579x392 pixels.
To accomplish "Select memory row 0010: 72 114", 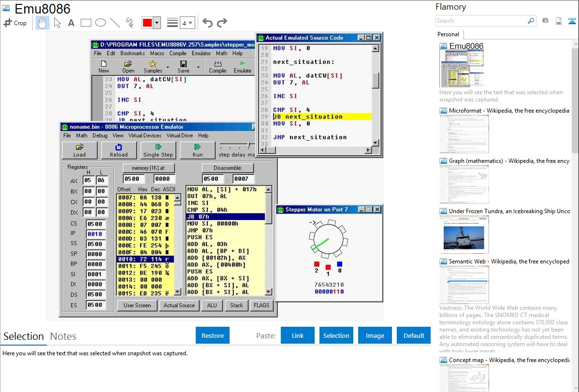I will tap(145, 260).
